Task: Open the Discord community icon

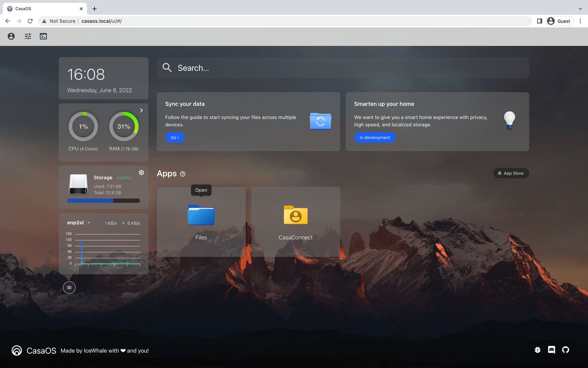Action: (552, 350)
